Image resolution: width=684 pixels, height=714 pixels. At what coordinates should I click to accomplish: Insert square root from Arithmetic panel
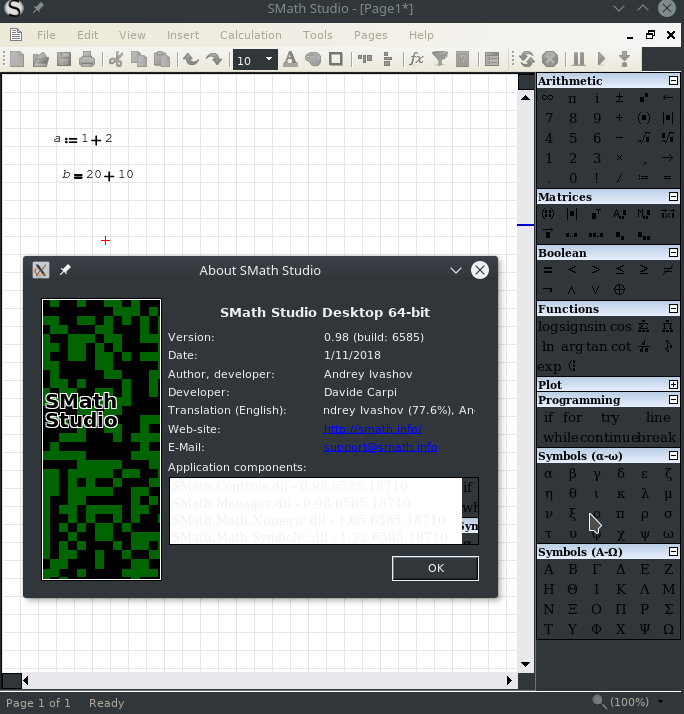(644, 138)
